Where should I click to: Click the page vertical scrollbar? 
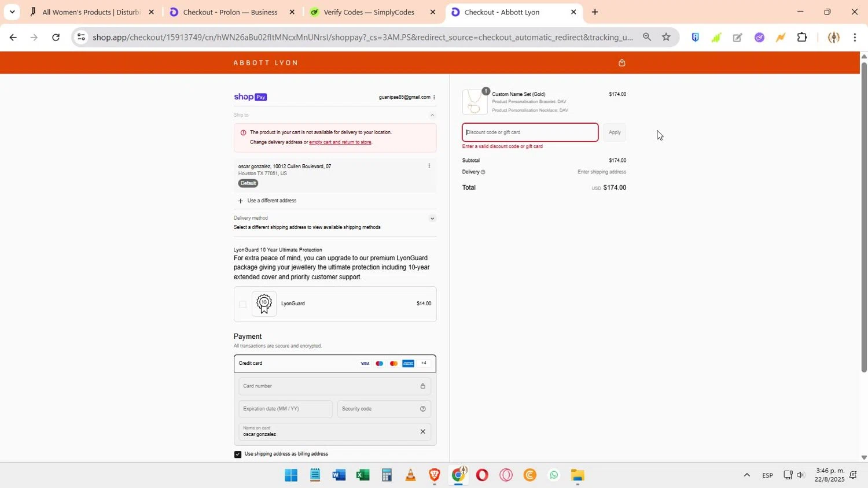coord(864,217)
